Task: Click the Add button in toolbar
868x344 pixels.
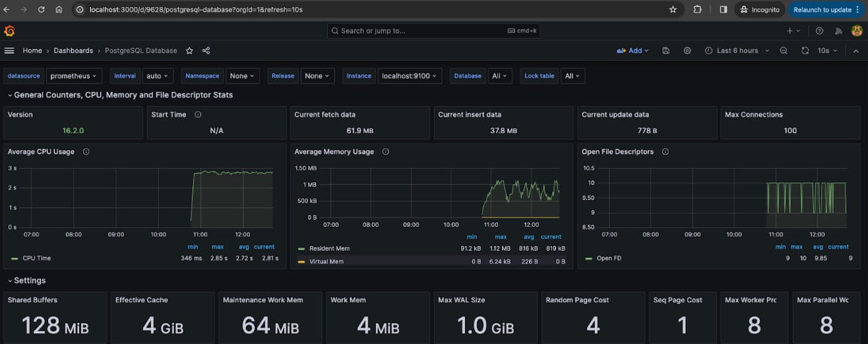Action: [633, 51]
